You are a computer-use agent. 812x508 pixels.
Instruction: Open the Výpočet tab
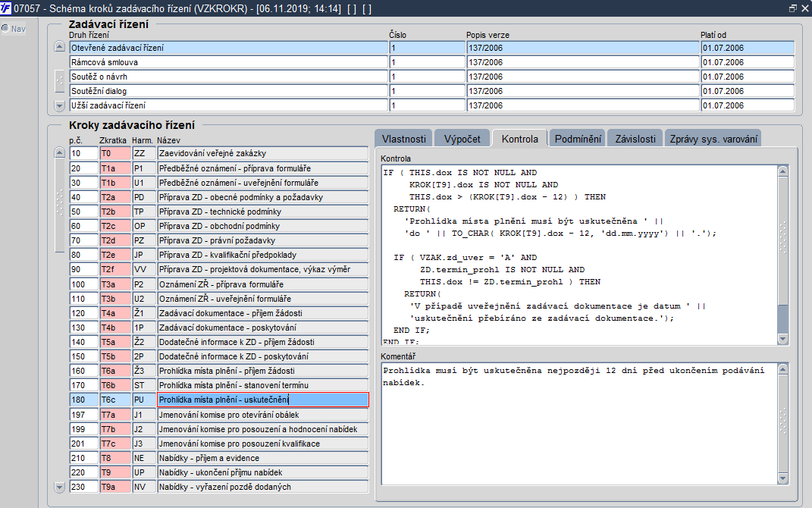[x=462, y=139]
